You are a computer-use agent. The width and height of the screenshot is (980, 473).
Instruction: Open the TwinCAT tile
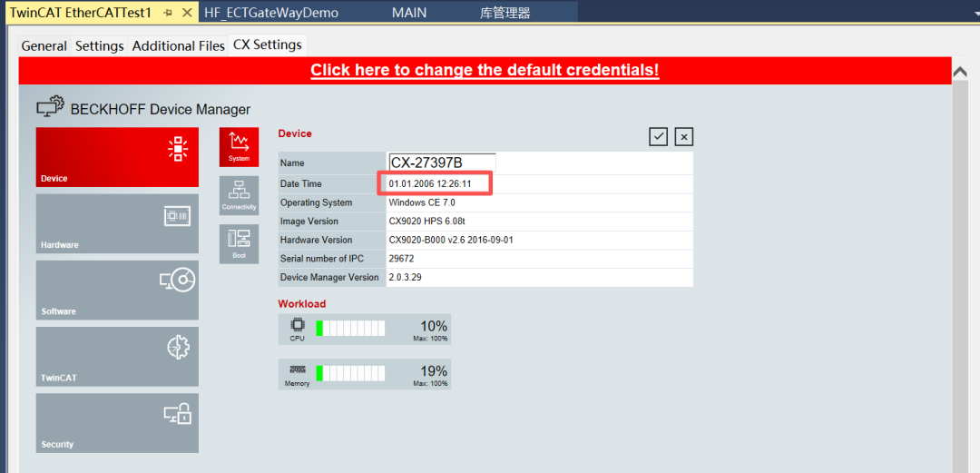[x=117, y=357]
